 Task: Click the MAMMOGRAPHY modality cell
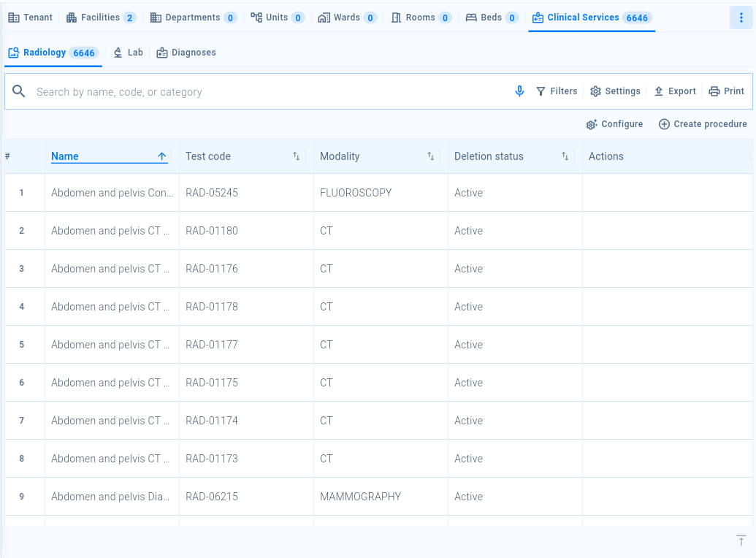[361, 497]
